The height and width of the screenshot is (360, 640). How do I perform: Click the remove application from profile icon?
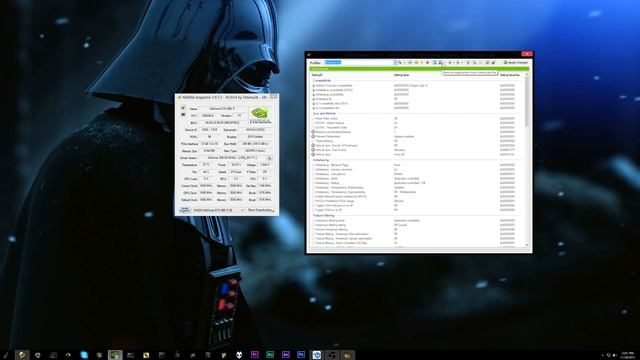[x=440, y=62]
